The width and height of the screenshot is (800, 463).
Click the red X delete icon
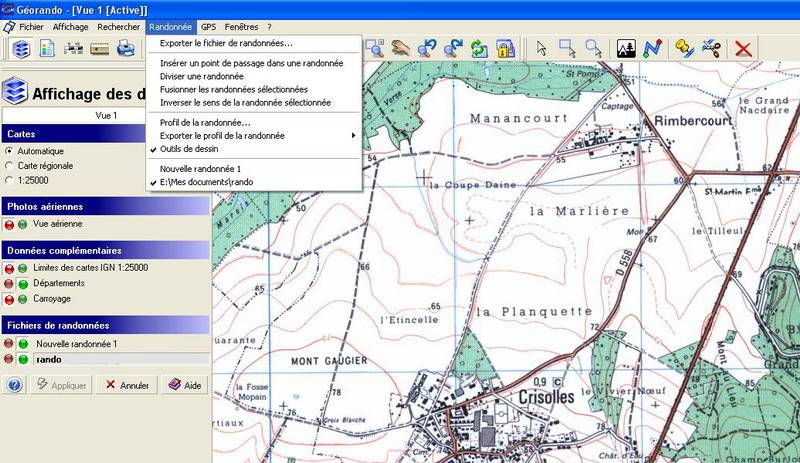click(743, 48)
